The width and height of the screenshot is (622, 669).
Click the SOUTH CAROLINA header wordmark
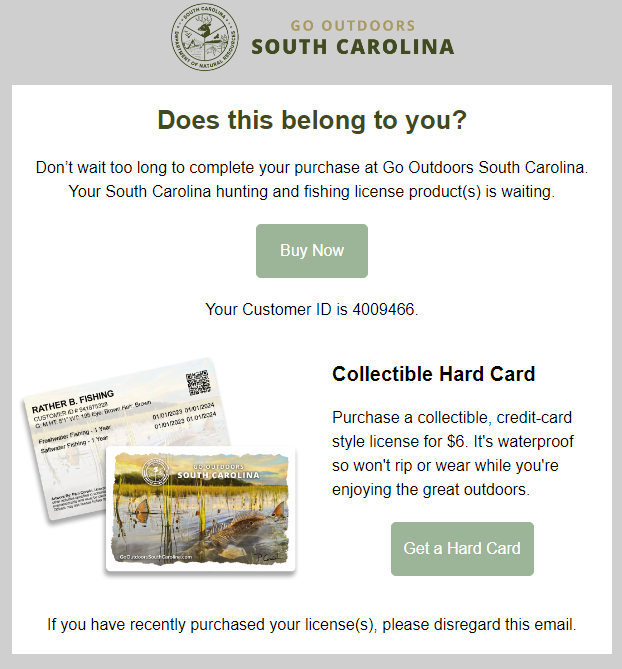click(352, 47)
